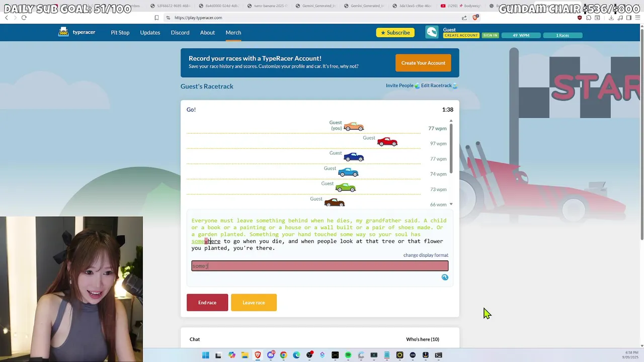Click the browser reload icon
Viewport: 644px width, 362px height.
click(x=24, y=18)
